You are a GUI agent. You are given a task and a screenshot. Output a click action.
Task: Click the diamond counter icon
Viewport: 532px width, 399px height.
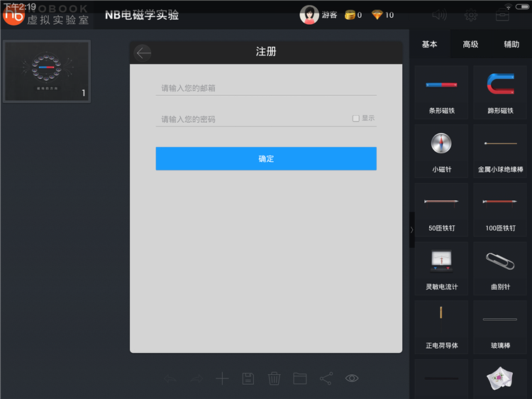point(377,15)
